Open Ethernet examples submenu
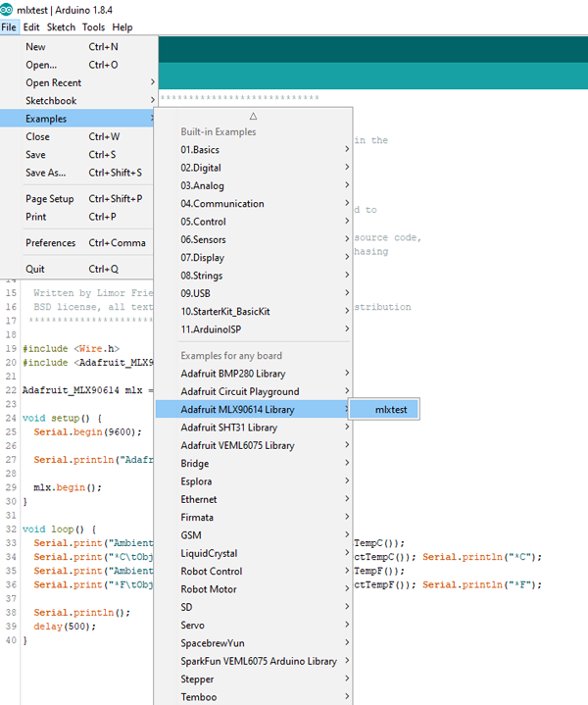 tap(254, 499)
